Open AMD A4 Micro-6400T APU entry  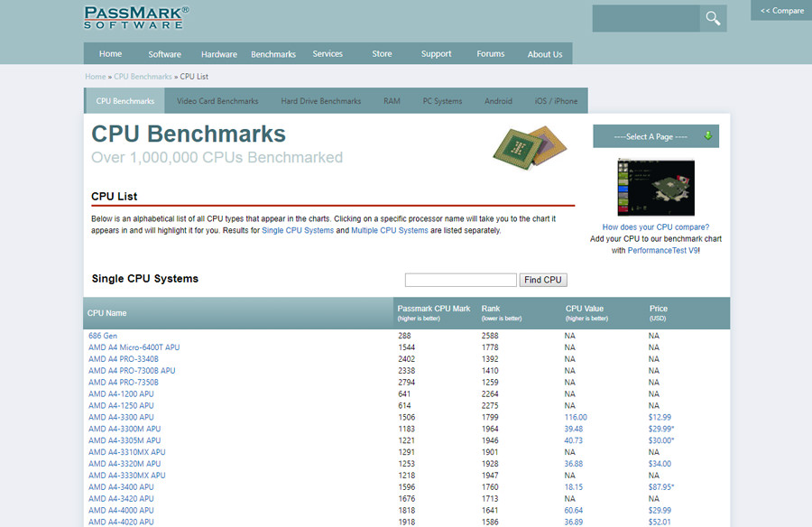(x=134, y=347)
